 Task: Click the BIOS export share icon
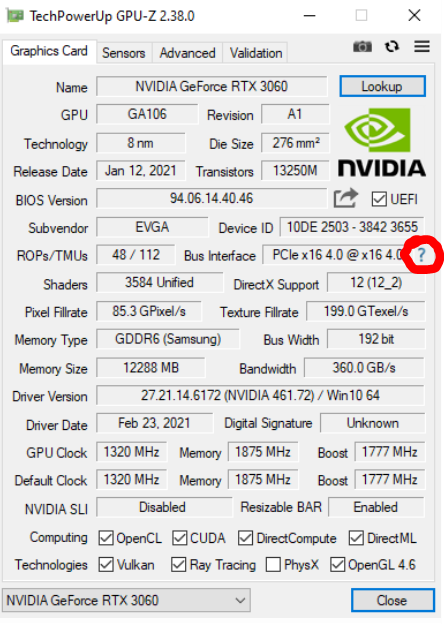(346, 198)
